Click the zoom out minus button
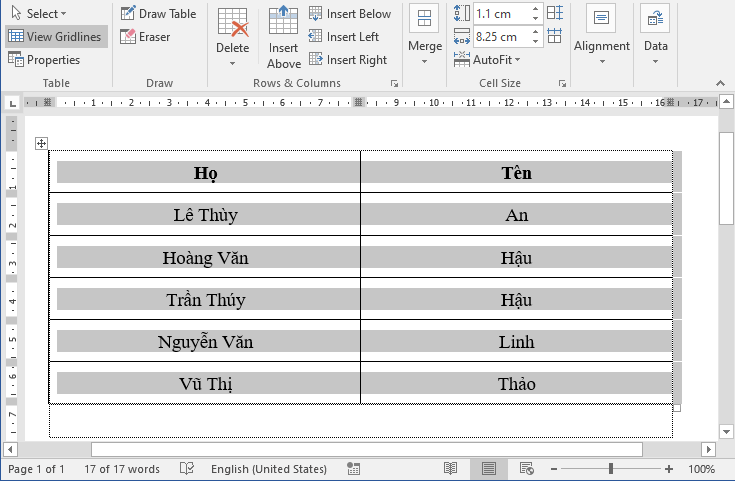The height and width of the screenshot is (481, 735). point(554,469)
